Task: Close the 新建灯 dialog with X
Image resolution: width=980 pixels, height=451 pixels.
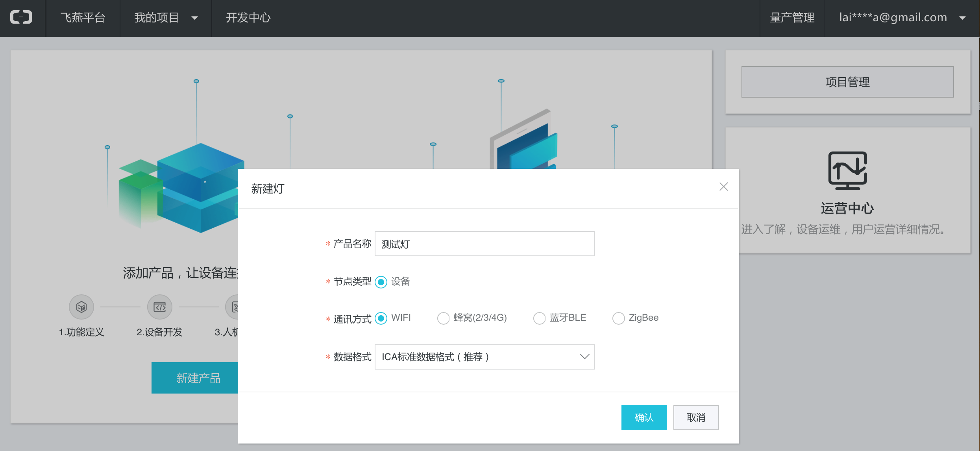Action: click(723, 187)
